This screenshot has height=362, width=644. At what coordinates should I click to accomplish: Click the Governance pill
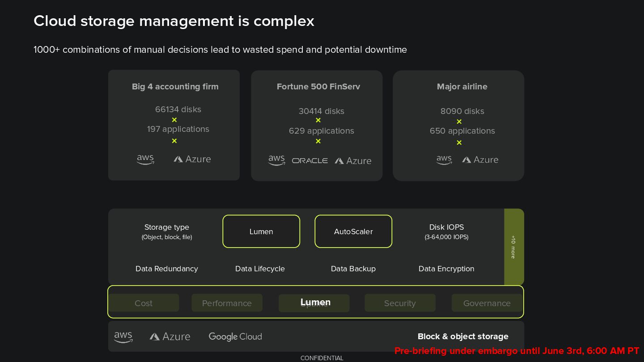click(x=487, y=303)
